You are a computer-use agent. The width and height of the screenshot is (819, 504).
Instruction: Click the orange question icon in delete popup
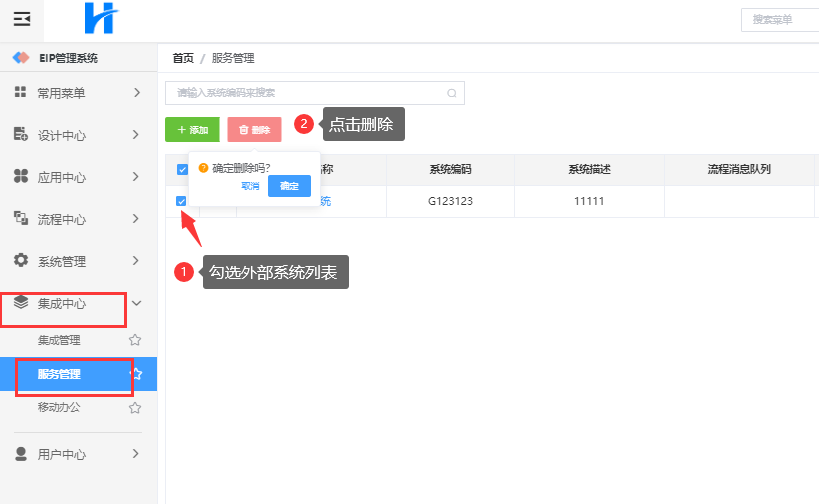tap(204, 168)
